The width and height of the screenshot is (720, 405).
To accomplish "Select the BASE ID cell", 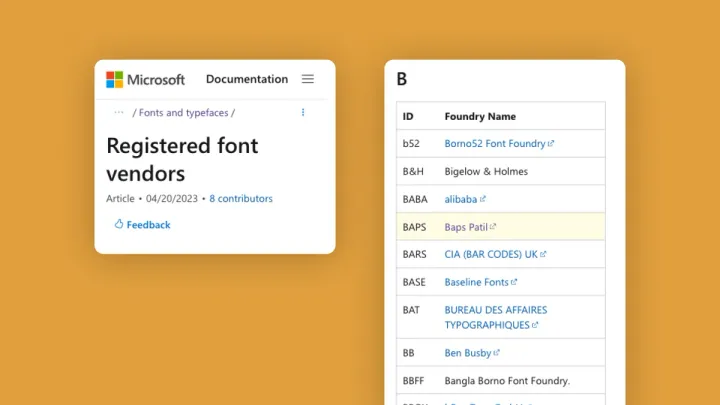I will (414, 282).
